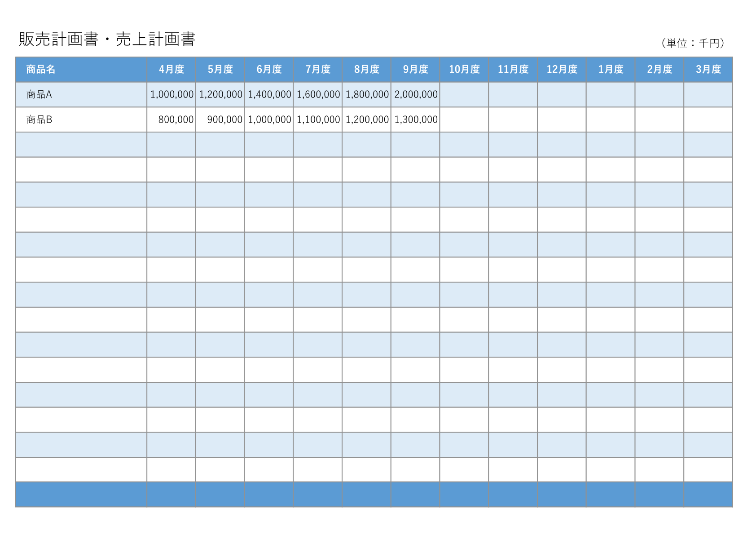Click the 2月度 column header
The width and height of the screenshot is (756, 535).
[659, 69]
